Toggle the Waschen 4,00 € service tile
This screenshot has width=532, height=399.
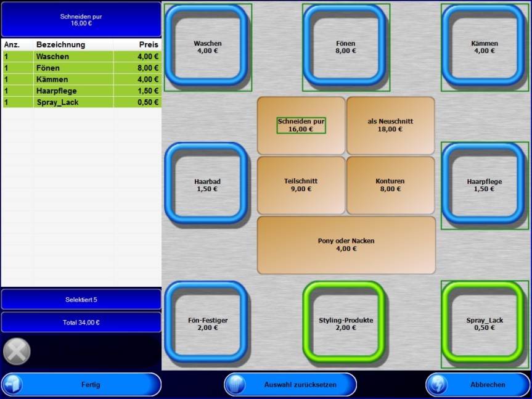point(208,47)
